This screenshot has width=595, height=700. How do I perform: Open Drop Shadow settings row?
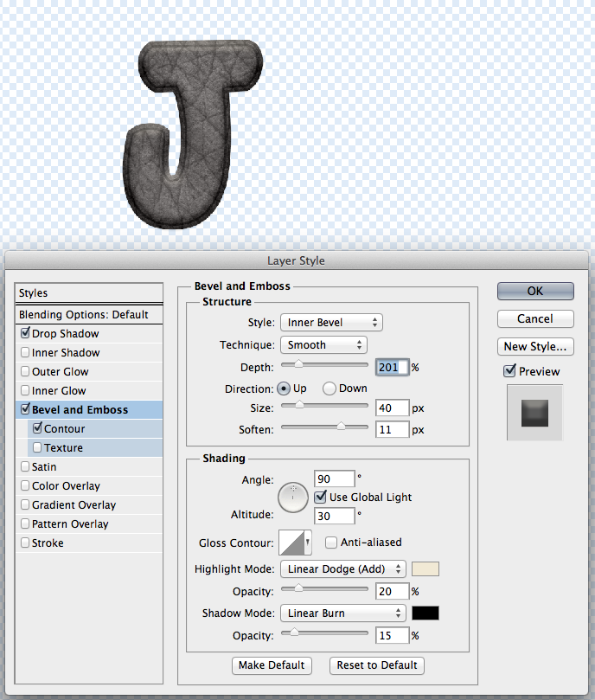tap(89, 333)
